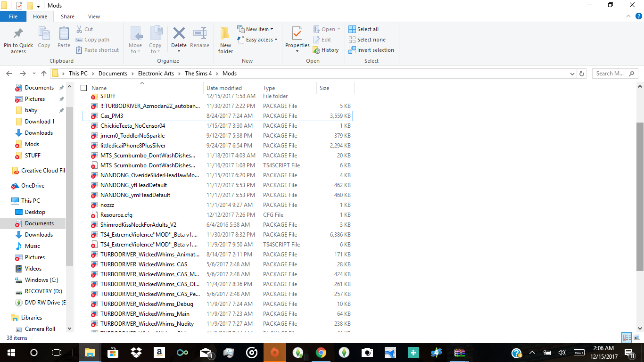This screenshot has width=644, height=362.
Task: Select the TURBODRIVER_WickedWhims_Main file
Action: [217, 314]
